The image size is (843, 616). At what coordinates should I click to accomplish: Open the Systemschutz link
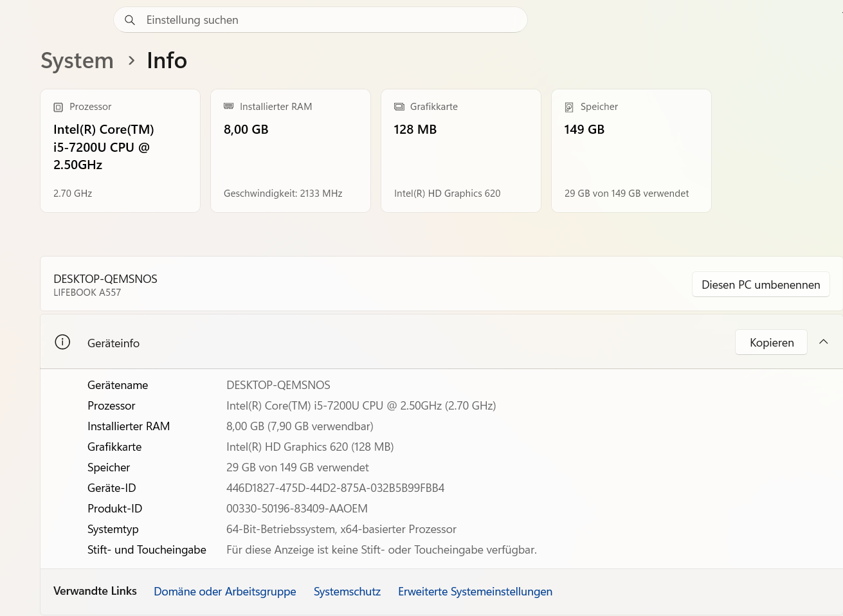pos(347,592)
